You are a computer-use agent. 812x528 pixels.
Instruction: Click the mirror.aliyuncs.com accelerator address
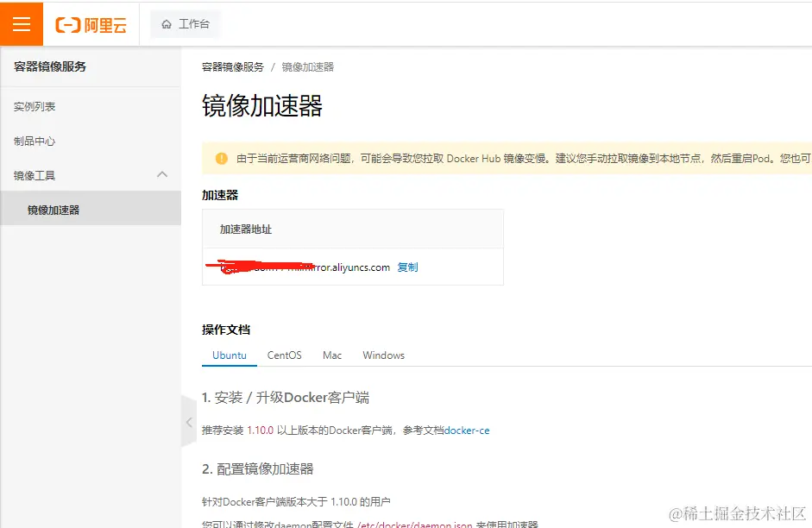[305, 267]
